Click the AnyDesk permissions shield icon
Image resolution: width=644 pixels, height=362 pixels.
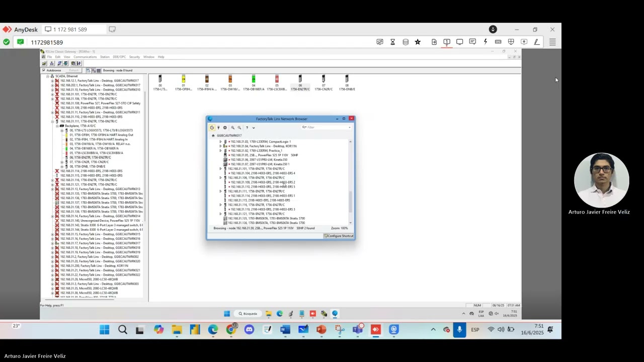pyautogui.click(x=511, y=42)
